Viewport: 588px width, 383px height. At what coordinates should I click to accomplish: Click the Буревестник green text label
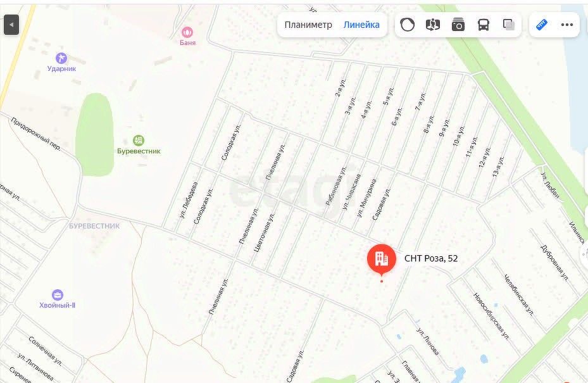pyautogui.click(x=139, y=151)
